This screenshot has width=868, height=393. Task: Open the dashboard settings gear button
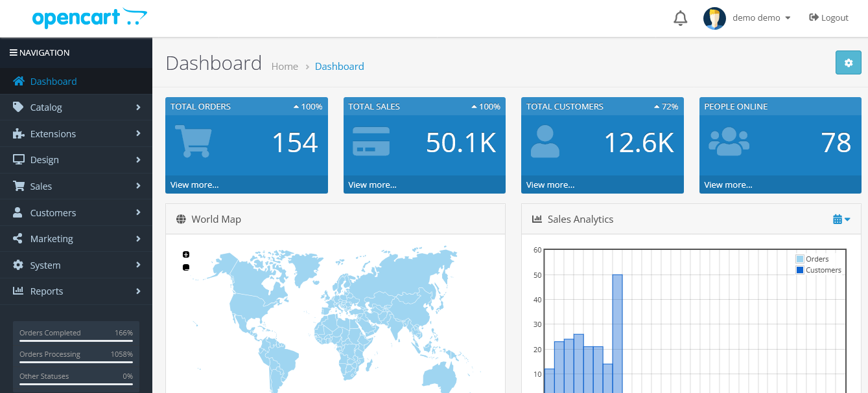(x=848, y=63)
